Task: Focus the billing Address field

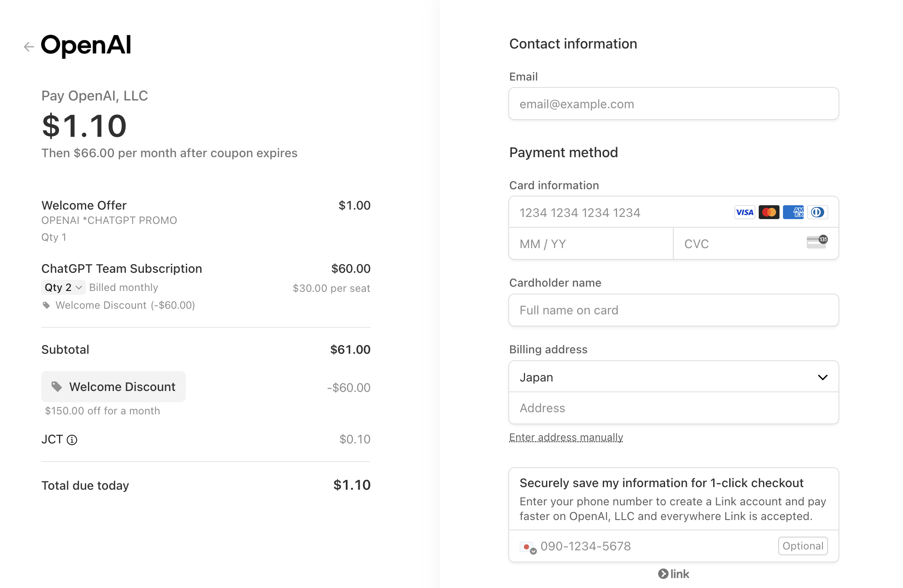Action: pyautogui.click(x=674, y=408)
